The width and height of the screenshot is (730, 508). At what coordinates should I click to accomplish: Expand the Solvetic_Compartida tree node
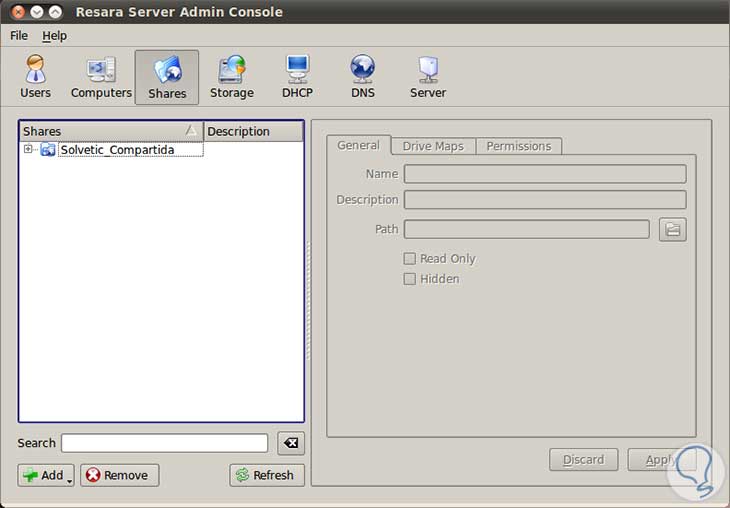28,149
